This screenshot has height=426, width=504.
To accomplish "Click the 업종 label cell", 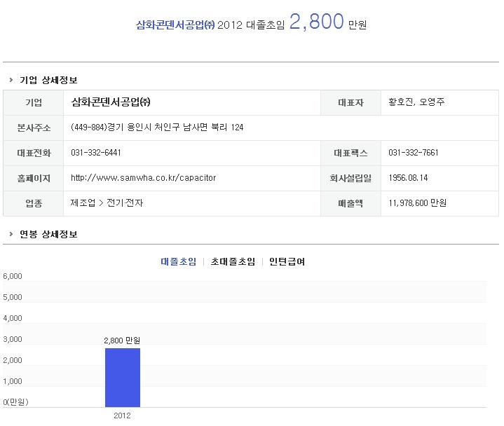I will point(34,203).
